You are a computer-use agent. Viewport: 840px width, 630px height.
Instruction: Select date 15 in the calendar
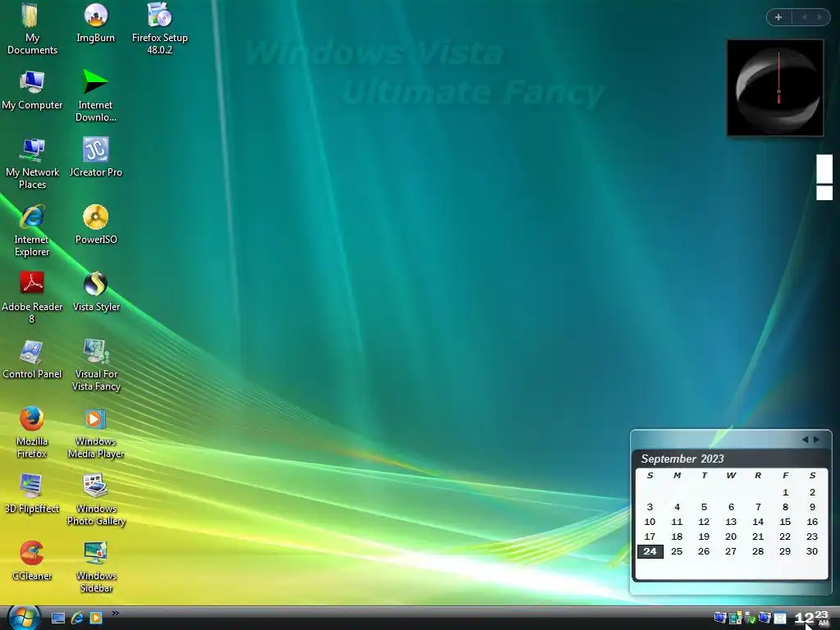pos(785,522)
